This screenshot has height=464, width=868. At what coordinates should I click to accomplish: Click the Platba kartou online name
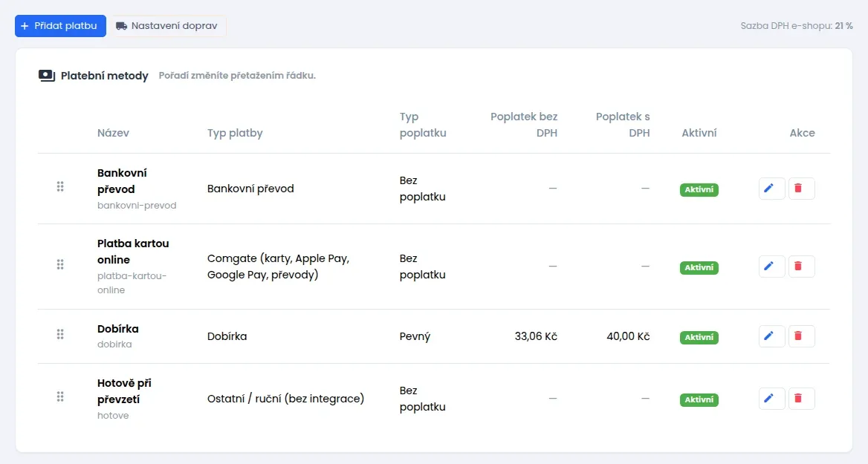[x=133, y=252]
